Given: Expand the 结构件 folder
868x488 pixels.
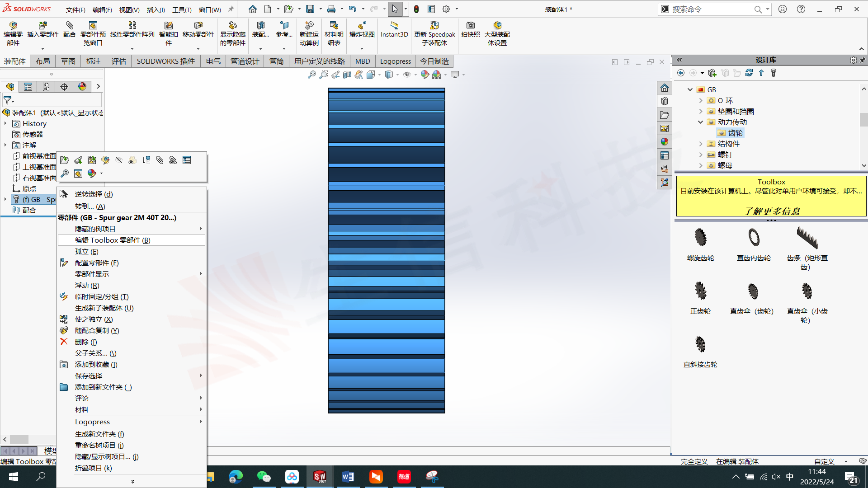Looking at the screenshot, I should (701, 144).
